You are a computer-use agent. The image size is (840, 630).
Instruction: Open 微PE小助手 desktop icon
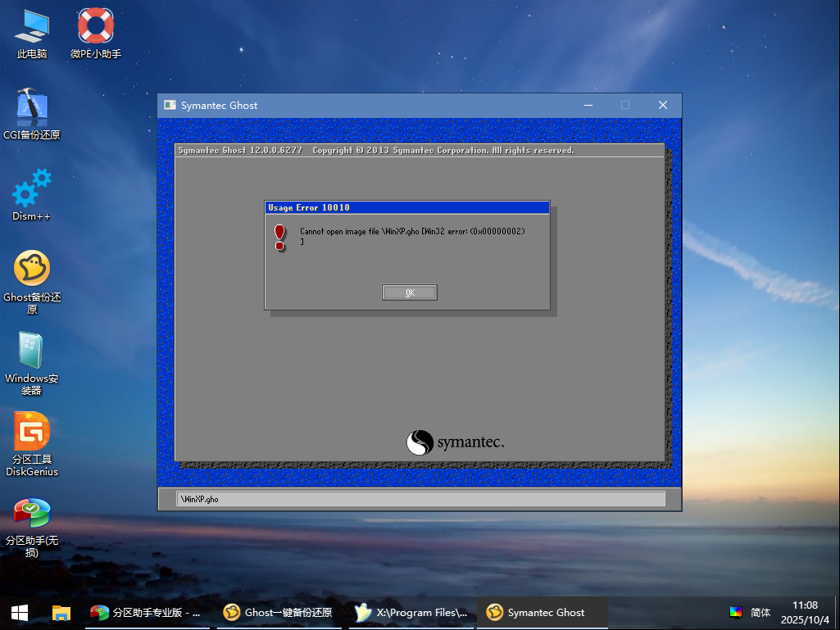(x=96, y=34)
